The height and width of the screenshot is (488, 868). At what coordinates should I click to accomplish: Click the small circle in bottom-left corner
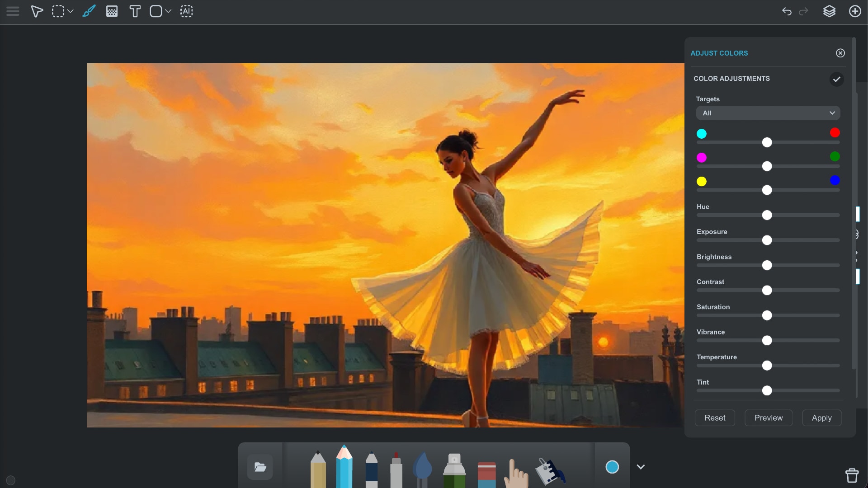[x=11, y=481]
